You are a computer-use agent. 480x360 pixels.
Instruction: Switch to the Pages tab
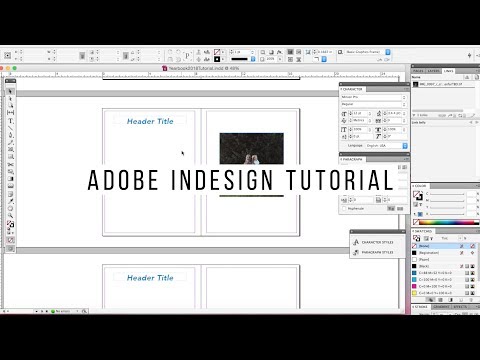[418, 71]
